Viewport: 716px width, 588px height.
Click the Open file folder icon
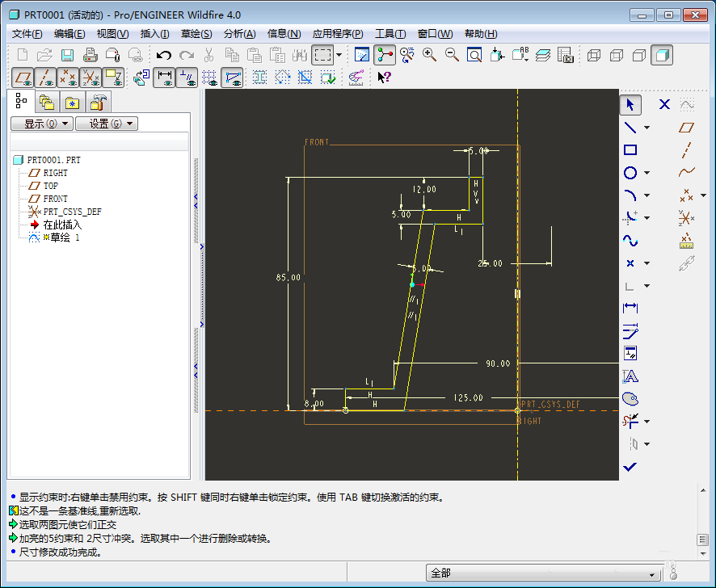(44, 55)
